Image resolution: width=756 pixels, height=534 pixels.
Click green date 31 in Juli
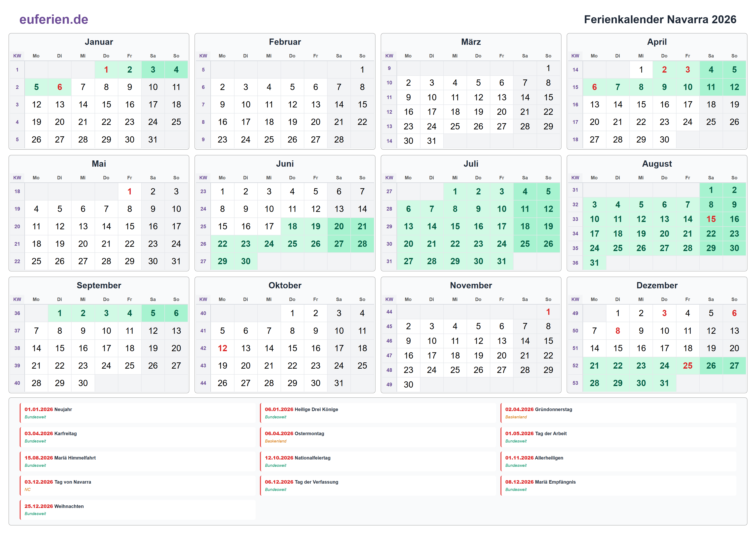501,261
